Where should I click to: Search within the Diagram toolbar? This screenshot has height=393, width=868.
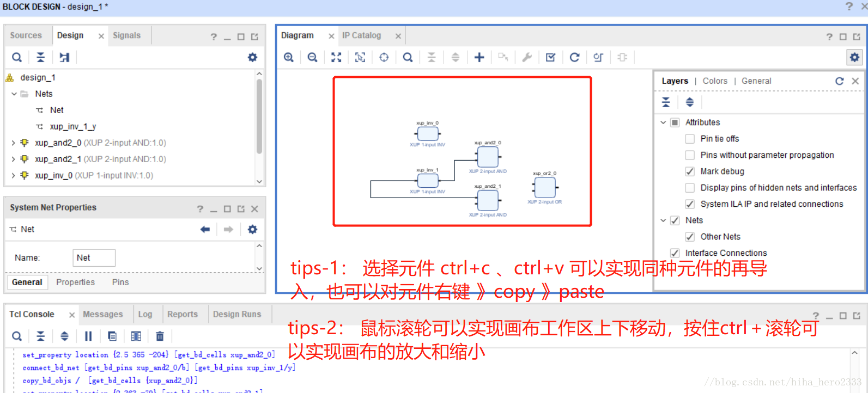408,57
